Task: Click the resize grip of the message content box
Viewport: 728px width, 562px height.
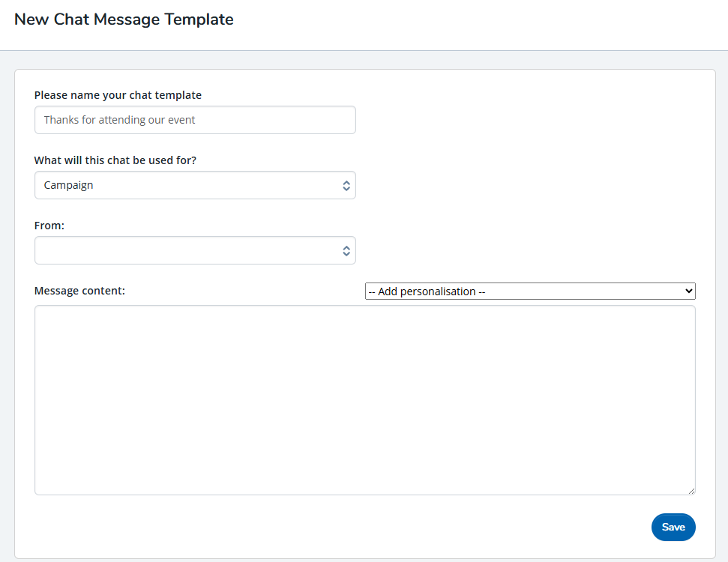Action: pyautogui.click(x=691, y=490)
